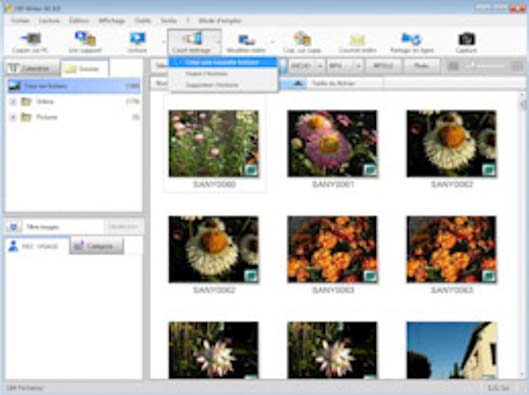
Task: Choose the Supprimer l'histoire menu entry
Action: pos(223,85)
